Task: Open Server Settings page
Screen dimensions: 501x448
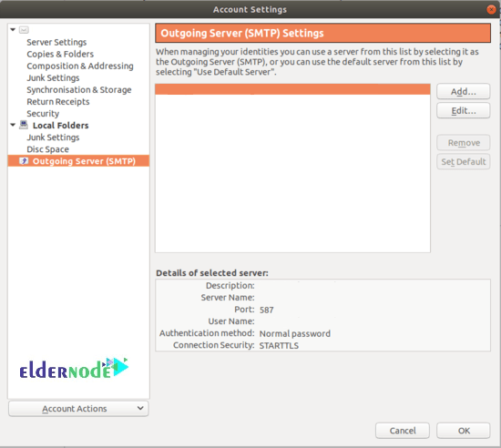Action: click(56, 42)
